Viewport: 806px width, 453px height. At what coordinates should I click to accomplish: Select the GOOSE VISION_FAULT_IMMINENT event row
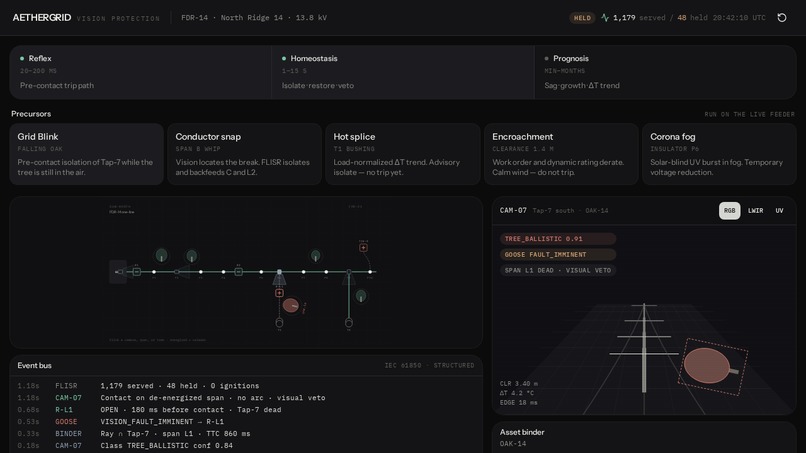(246, 422)
